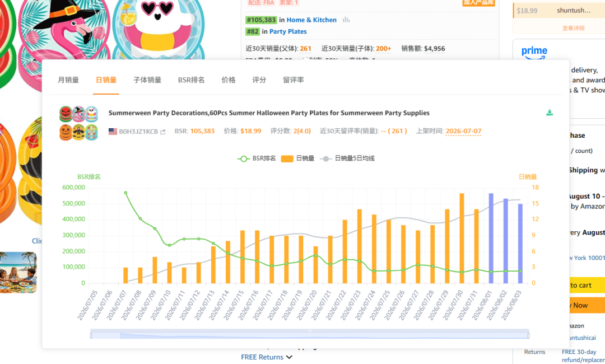Download the chart data via green download icon

pos(550,113)
